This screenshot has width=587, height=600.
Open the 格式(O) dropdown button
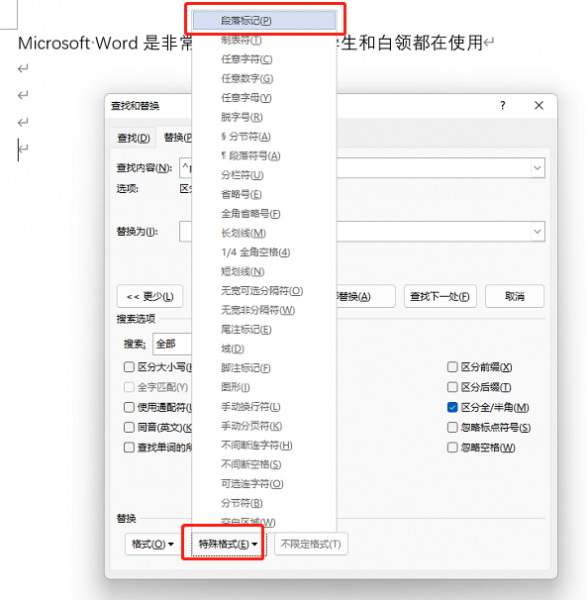[x=152, y=544]
